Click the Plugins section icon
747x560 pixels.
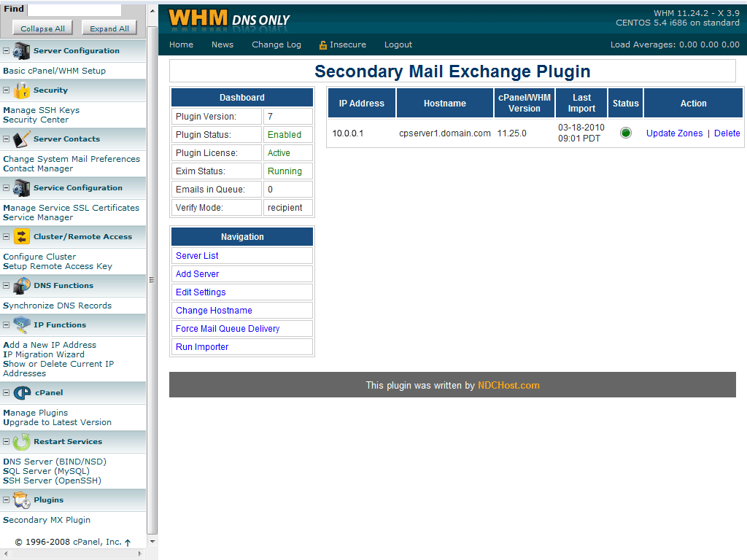(x=22, y=500)
